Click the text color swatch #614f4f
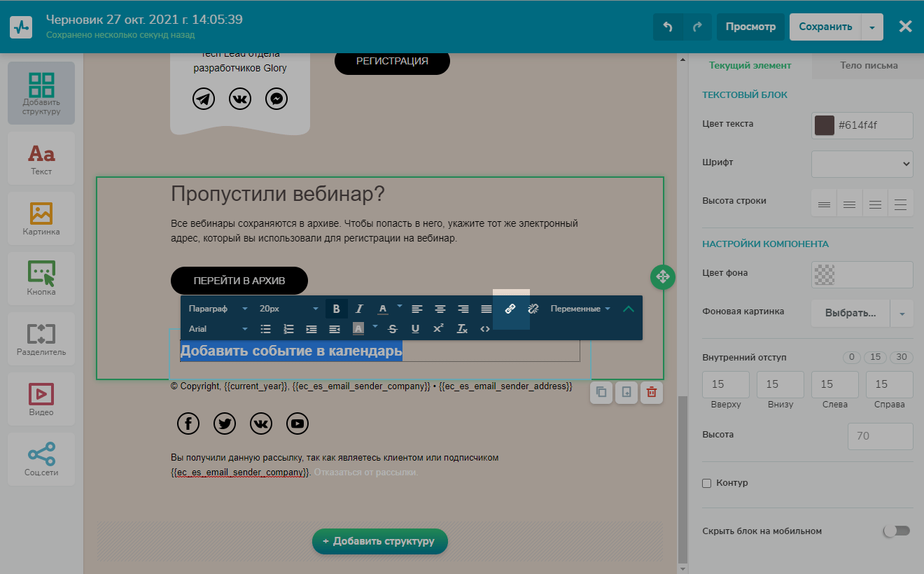The width and height of the screenshot is (924, 574). [825, 125]
